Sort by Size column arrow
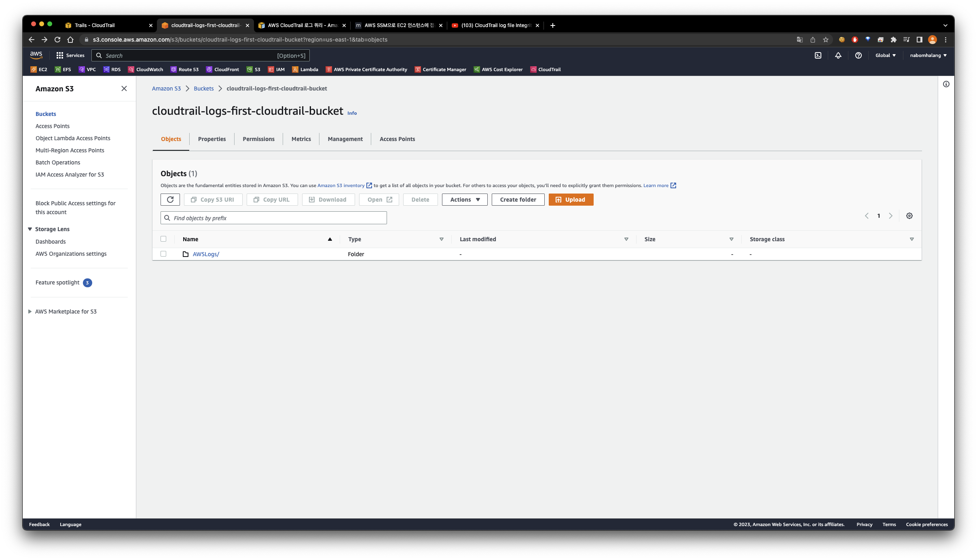Image resolution: width=977 pixels, height=560 pixels. tap(732, 239)
